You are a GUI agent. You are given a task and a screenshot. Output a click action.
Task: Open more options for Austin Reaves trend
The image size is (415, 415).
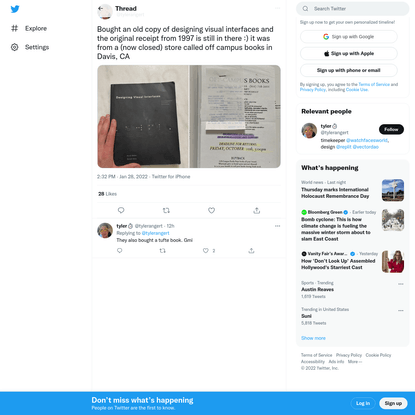[401, 284]
